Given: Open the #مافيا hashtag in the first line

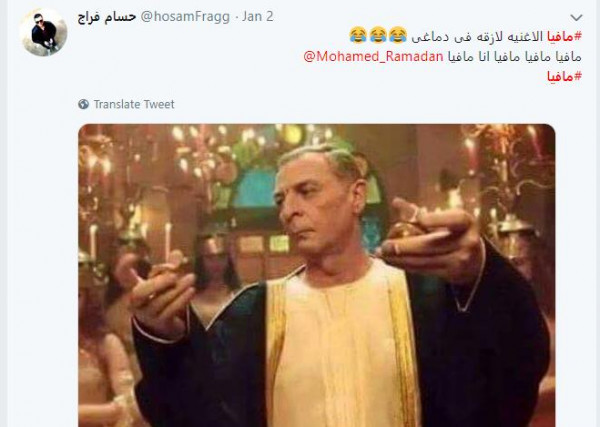Looking at the screenshot, I should (564, 37).
